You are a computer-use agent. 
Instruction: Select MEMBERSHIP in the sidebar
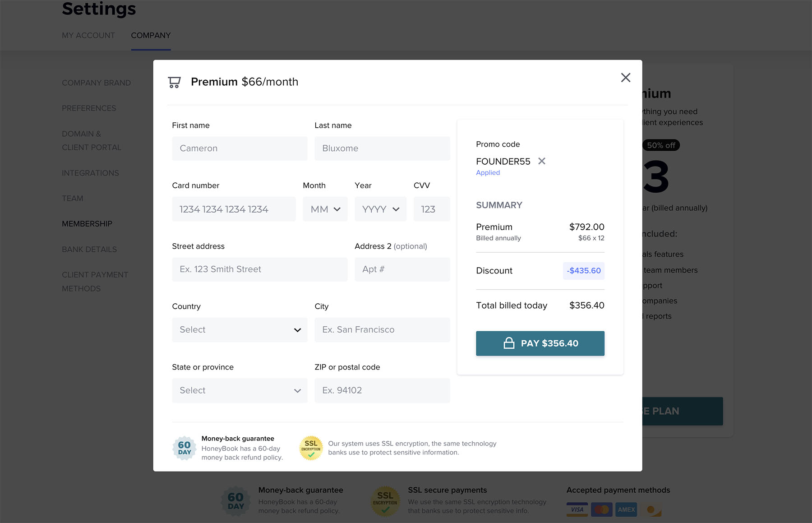(87, 223)
